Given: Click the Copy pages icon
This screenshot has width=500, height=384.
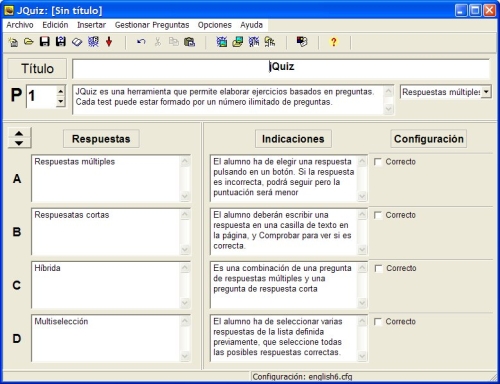Looking at the screenshot, I should (174, 42).
